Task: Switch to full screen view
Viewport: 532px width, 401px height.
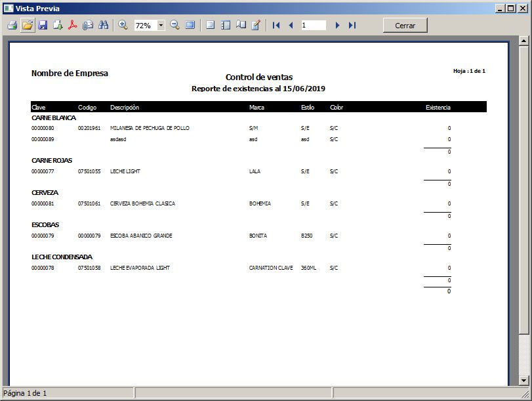Action: tap(190, 25)
